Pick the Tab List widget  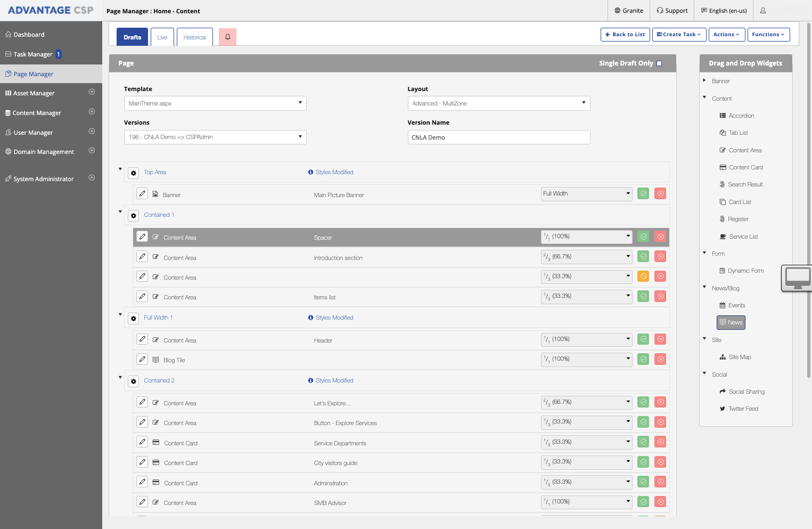point(734,133)
